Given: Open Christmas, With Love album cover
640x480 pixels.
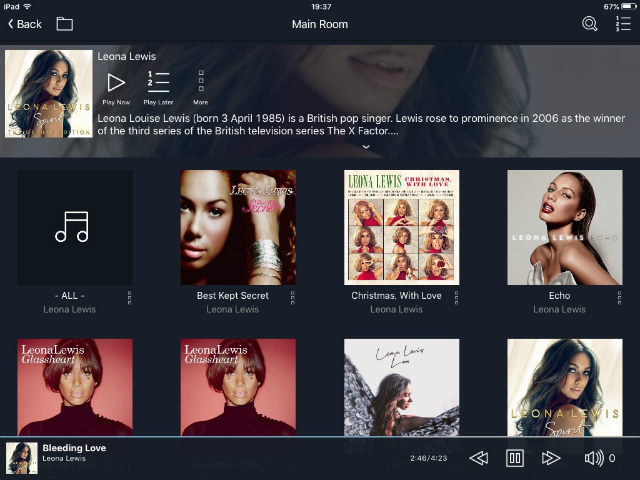Looking at the screenshot, I should [402, 227].
